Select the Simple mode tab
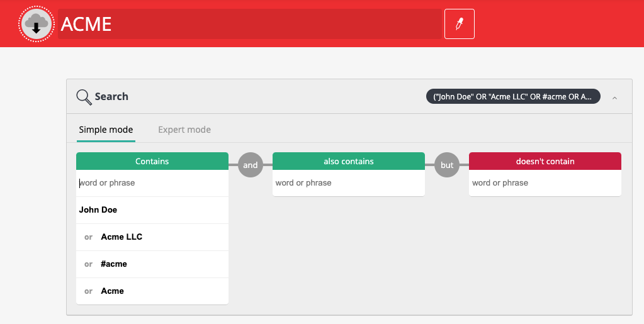Screen dimensions: 644x324 106,130
